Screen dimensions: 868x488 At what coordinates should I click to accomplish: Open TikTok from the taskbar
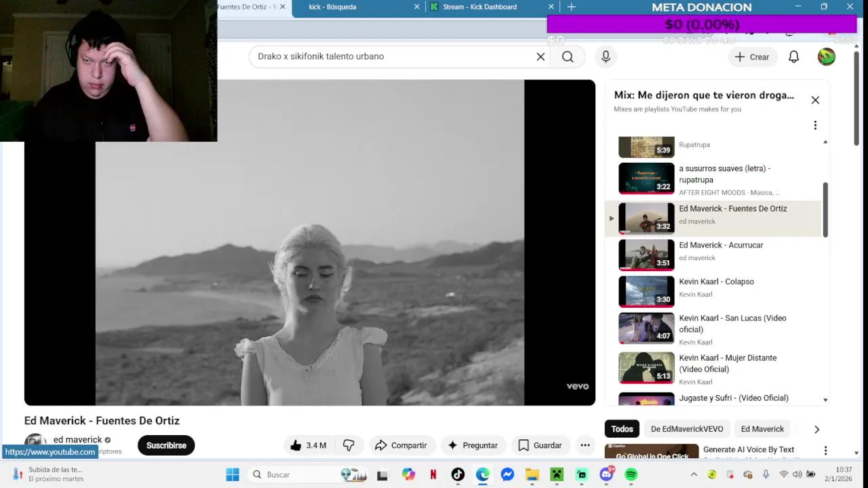point(458,474)
